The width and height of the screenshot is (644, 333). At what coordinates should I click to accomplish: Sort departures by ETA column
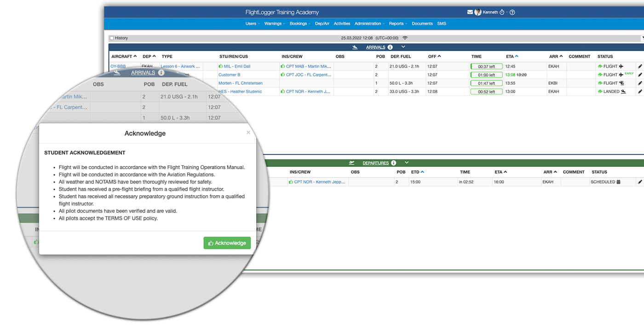point(501,172)
